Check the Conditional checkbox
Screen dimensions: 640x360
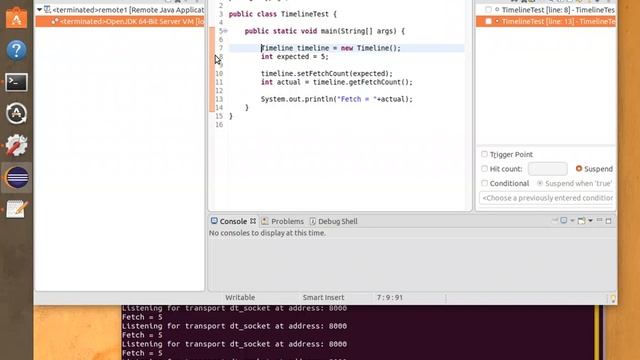(x=484, y=183)
